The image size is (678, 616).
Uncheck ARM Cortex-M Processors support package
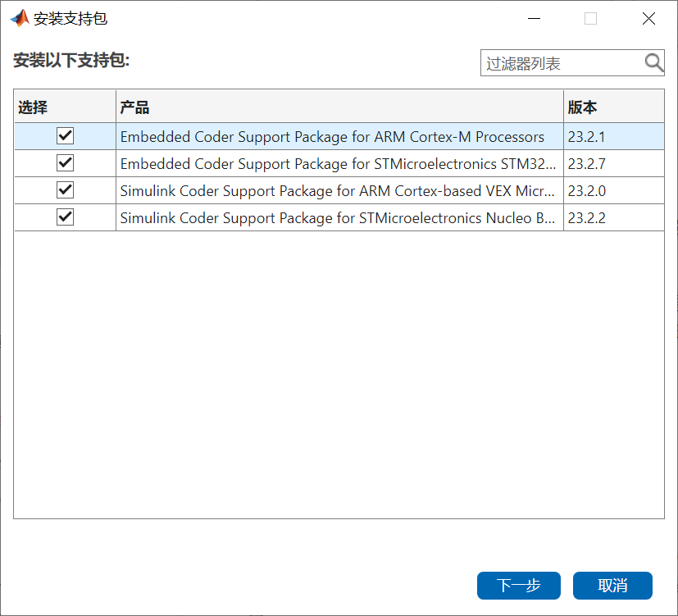[x=65, y=136]
